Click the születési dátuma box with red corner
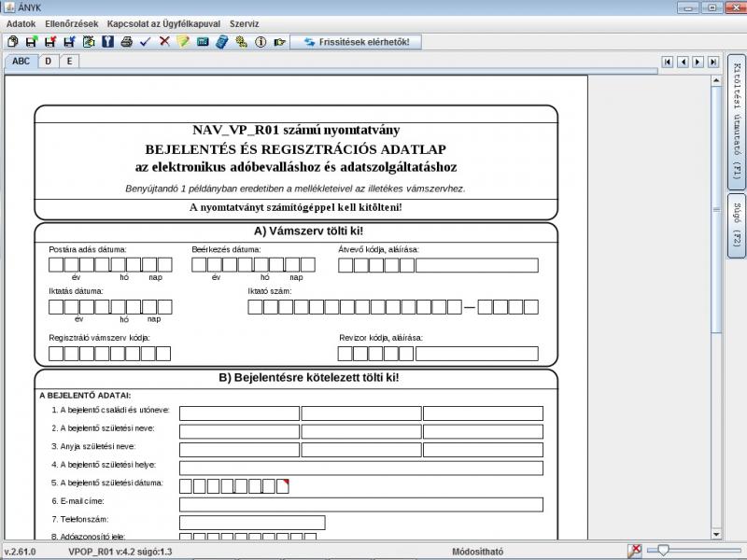 (283, 486)
